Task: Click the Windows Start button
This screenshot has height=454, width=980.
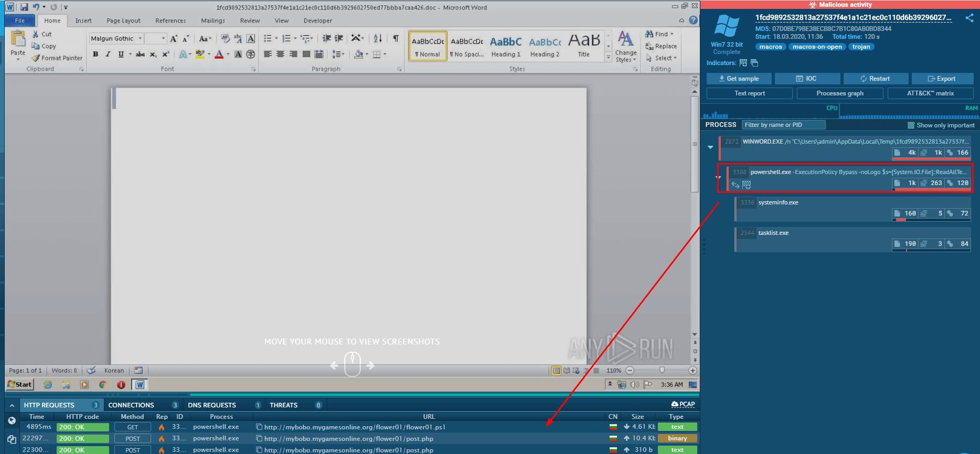Action: tap(19, 384)
